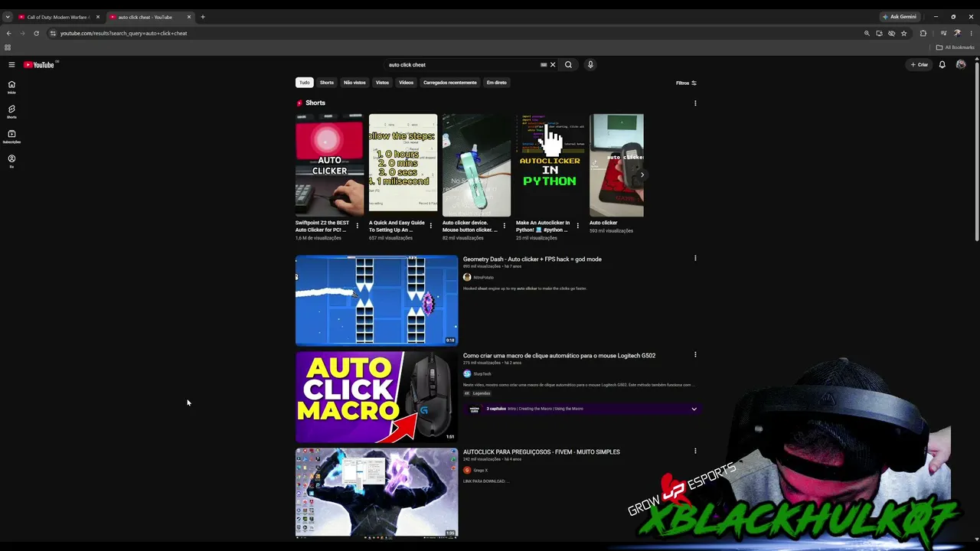Filter results by Em direto
Viewport: 980px width, 551px height.
coord(497,83)
